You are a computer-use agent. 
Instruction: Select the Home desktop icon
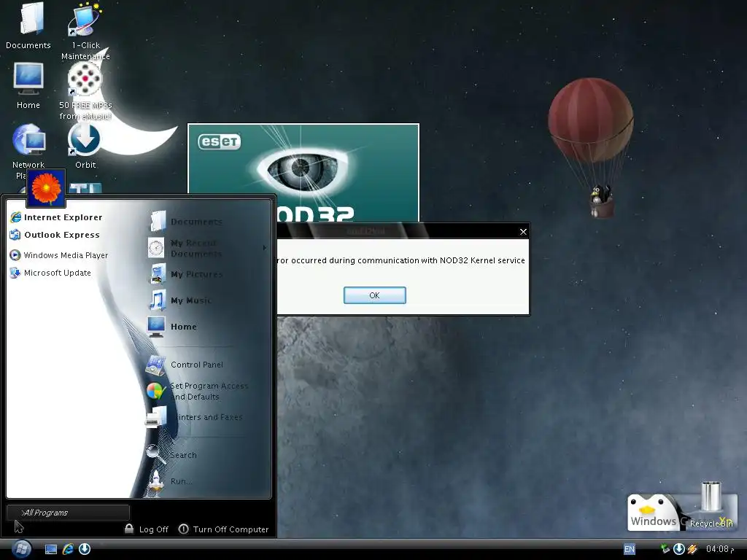(x=28, y=86)
